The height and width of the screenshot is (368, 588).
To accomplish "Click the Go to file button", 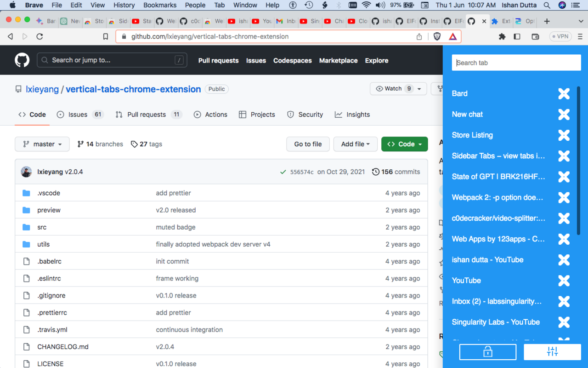I will pyautogui.click(x=308, y=144).
